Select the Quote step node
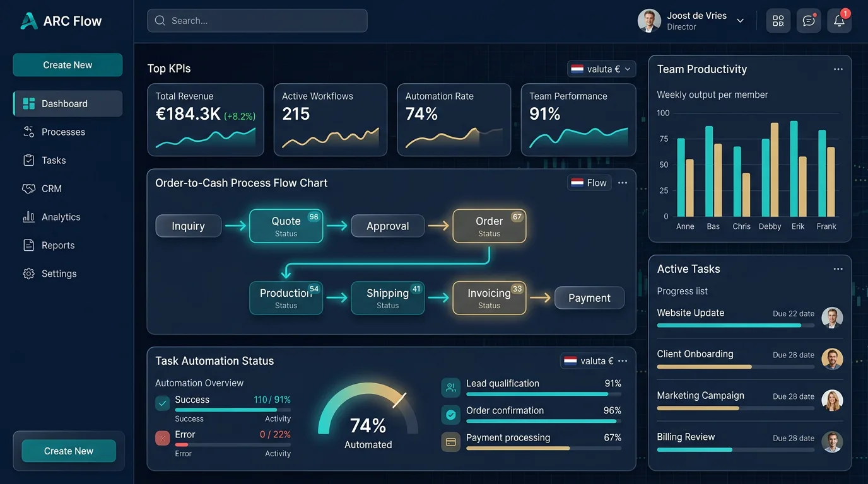Image resolution: width=868 pixels, height=484 pixels. pyautogui.click(x=286, y=226)
